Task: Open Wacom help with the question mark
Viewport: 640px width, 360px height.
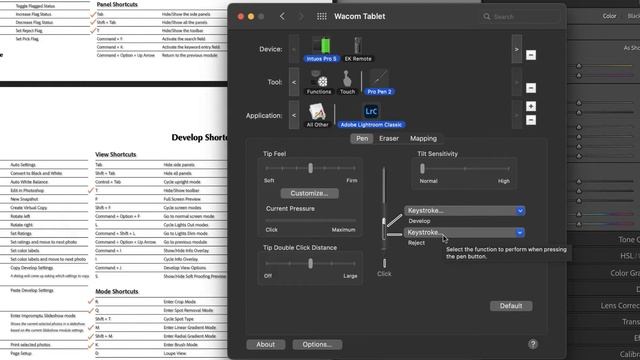Action: pos(533,344)
